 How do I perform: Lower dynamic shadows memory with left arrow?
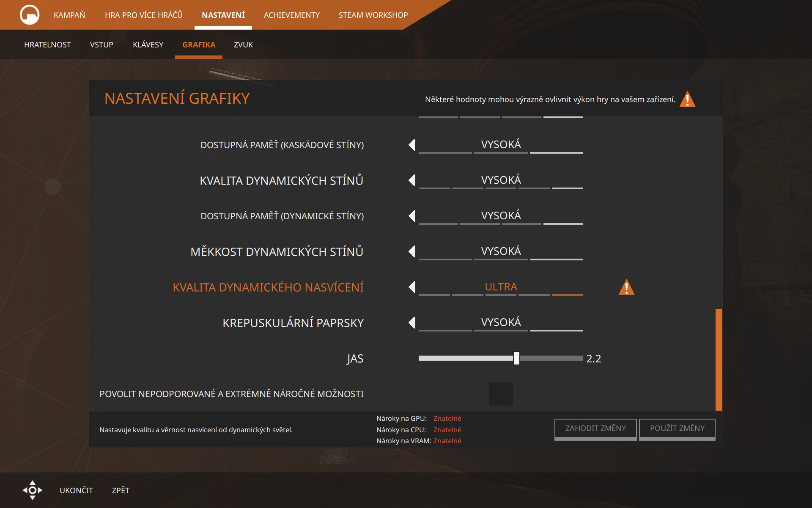(x=412, y=216)
